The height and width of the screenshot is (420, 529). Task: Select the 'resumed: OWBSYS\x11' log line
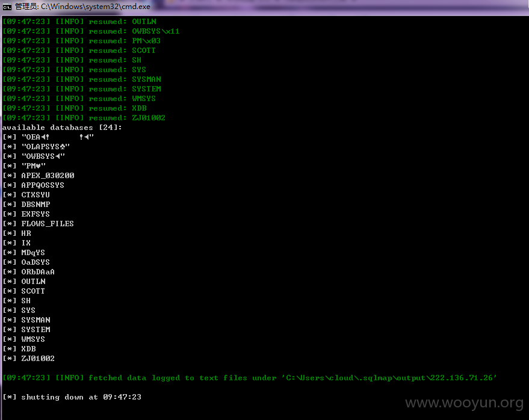(91, 31)
